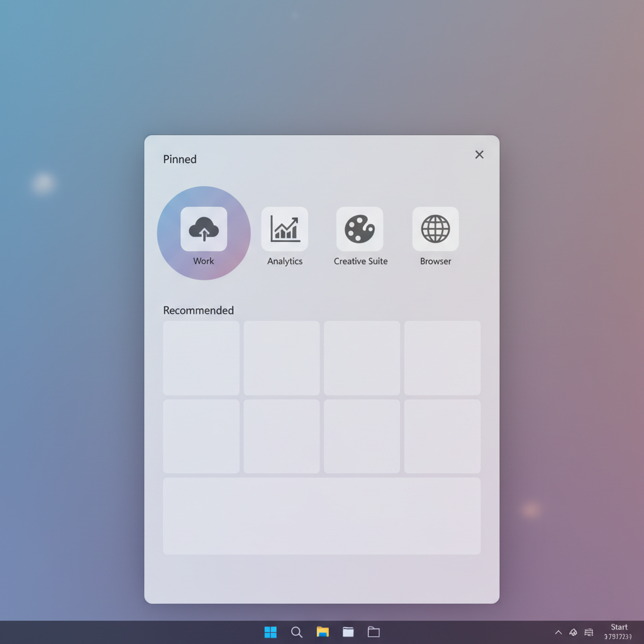This screenshot has width=644, height=644.
Task: Open Search from the taskbar
Action: [x=296, y=632]
